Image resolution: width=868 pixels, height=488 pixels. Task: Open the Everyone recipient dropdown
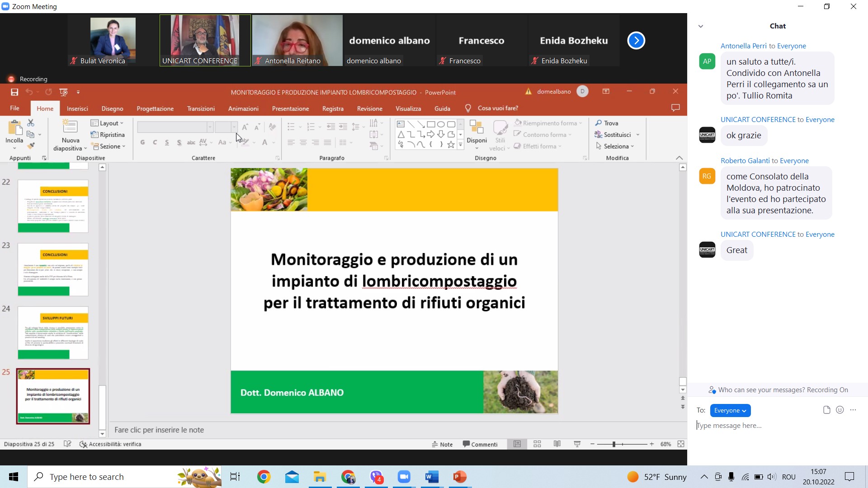pyautogui.click(x=730, y=410)
